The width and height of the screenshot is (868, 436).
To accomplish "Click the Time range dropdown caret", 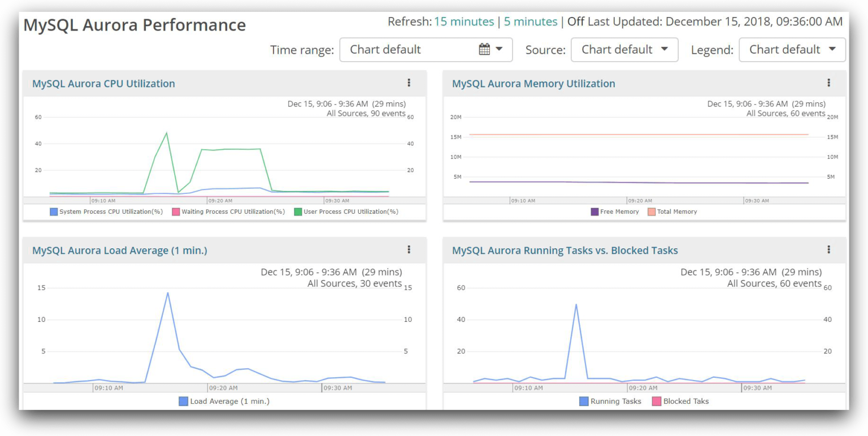I will 499,49.
